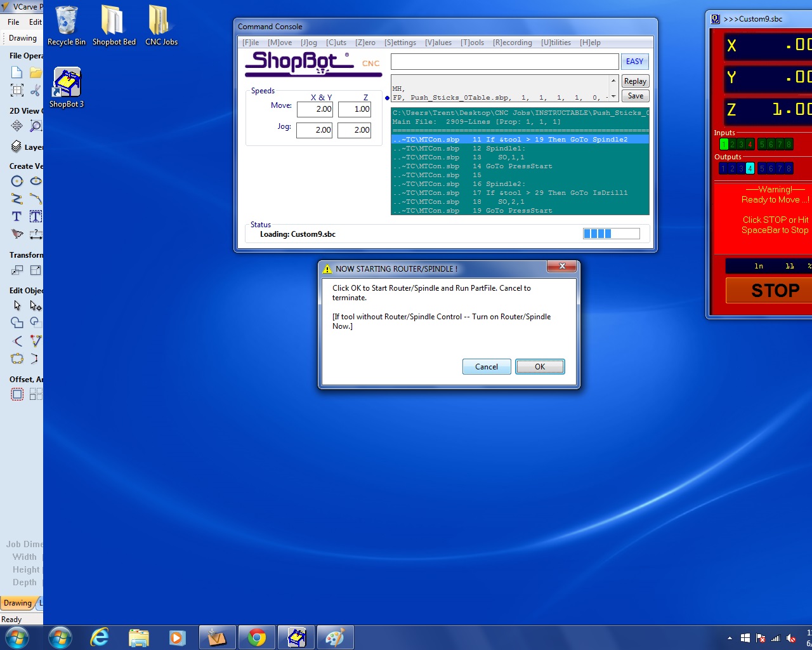Click the Job Setup icon in VCarve File Operations
Image resolution: width=812 pixels, height=650 pixels.
[x=17, y=90]
